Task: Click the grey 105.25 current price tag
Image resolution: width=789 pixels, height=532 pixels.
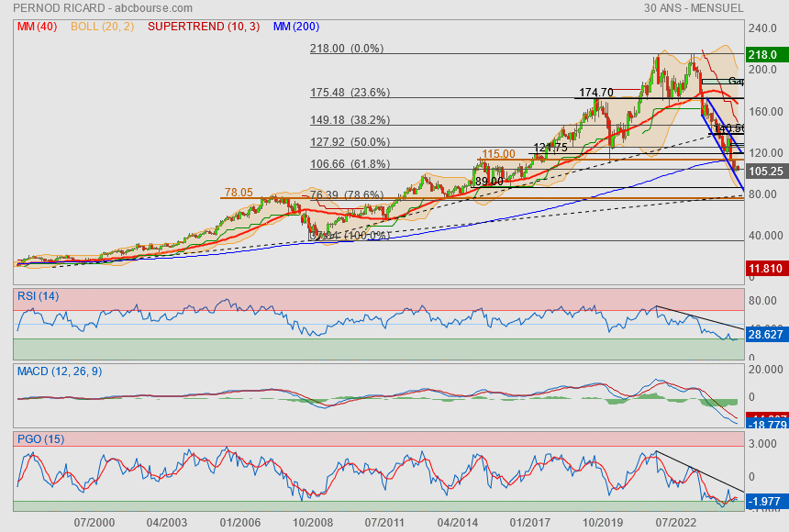Action: click(766, 172)
